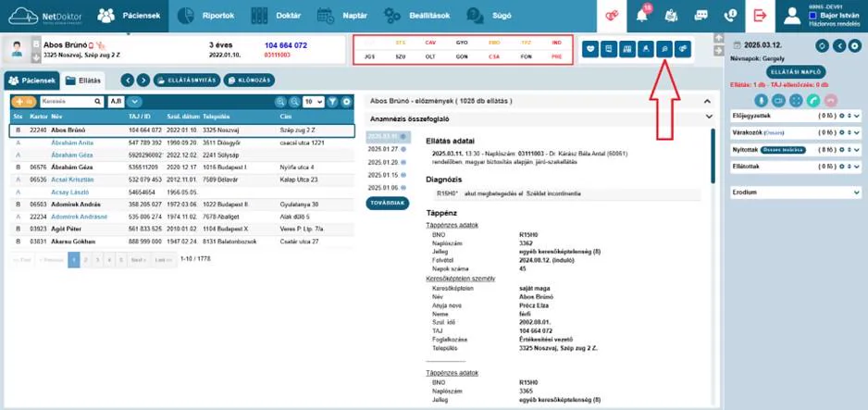Expand the Ellátottak list

click(x=857, y=167)
